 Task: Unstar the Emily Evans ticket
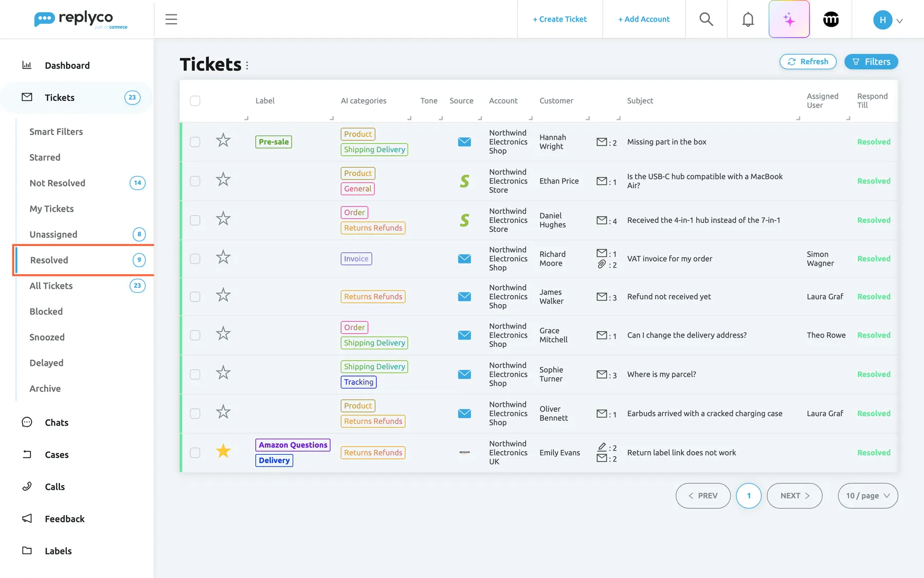pyautogui.click(x=223, y=452)
